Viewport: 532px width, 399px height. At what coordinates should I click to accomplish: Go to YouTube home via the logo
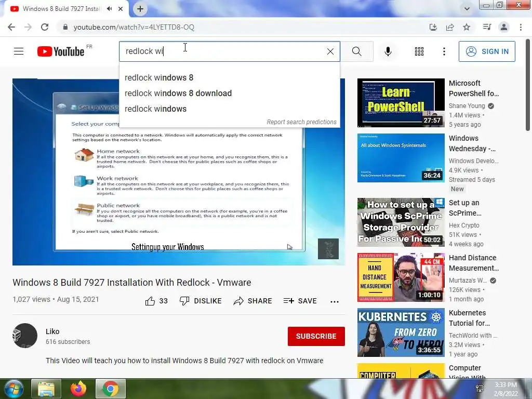pos(61,51)
